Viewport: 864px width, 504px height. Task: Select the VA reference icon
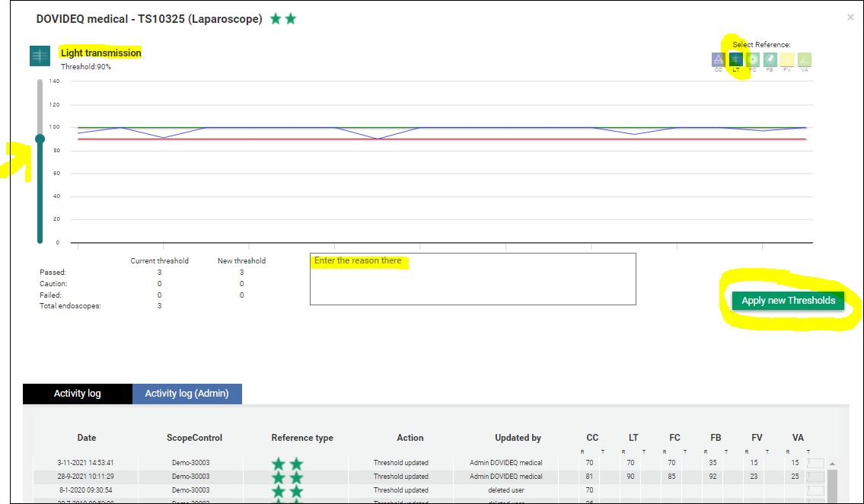coord(805,59)
